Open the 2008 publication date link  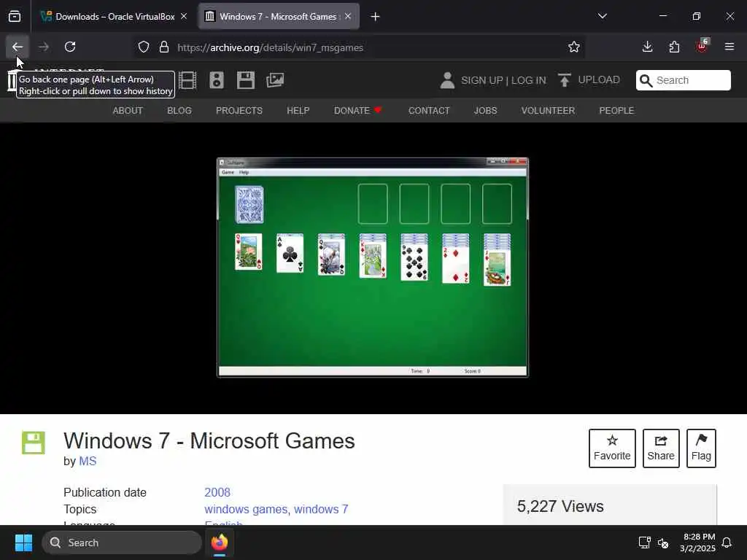click(x=217, y=492)
